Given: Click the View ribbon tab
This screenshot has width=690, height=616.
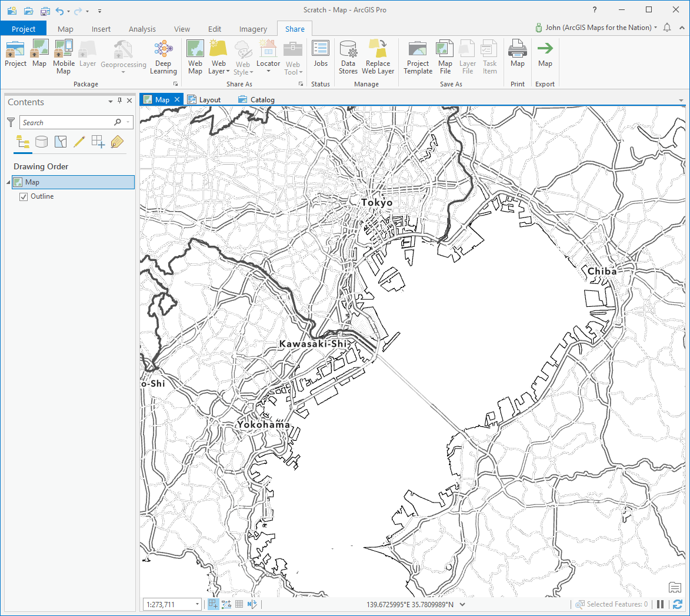Looking at the screenshot, I should (182, 29).
